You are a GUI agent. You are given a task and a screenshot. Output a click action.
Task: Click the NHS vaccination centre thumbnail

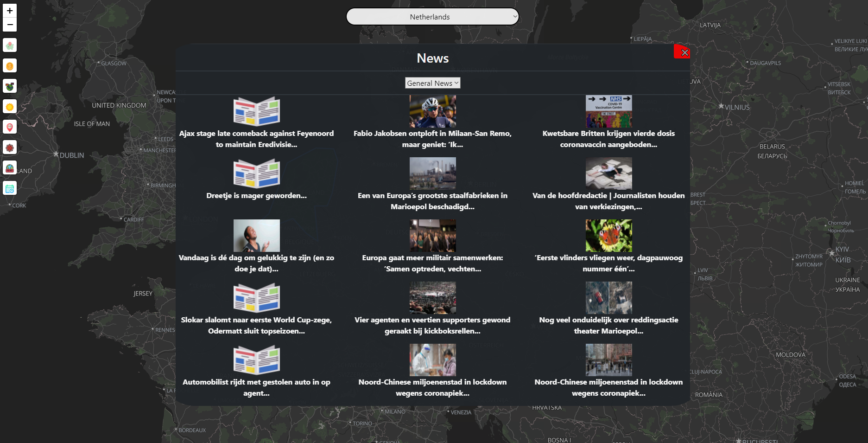608,111
